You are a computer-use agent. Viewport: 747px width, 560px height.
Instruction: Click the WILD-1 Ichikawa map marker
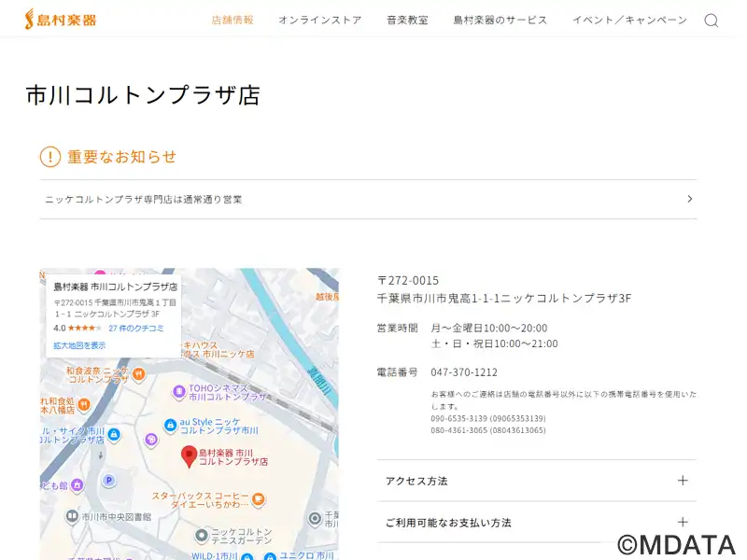(x=247, y=556)
